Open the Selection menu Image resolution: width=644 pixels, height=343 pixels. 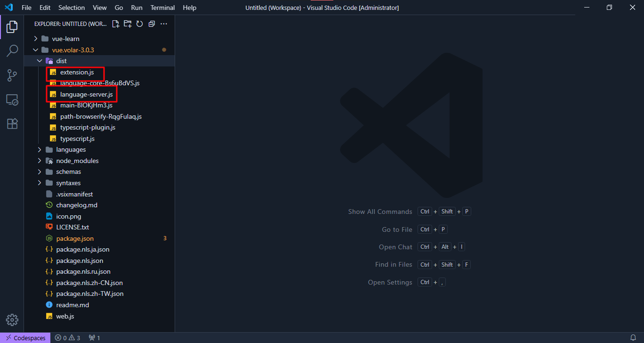click(x=72, y=8)
